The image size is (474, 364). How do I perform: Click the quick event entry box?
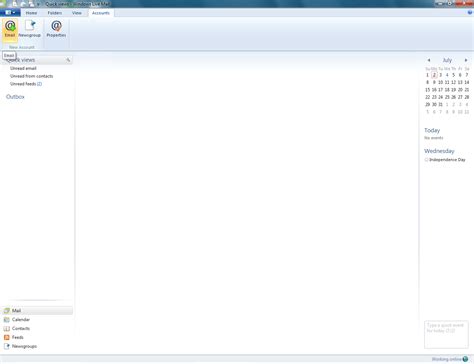(x=446, y=334)
